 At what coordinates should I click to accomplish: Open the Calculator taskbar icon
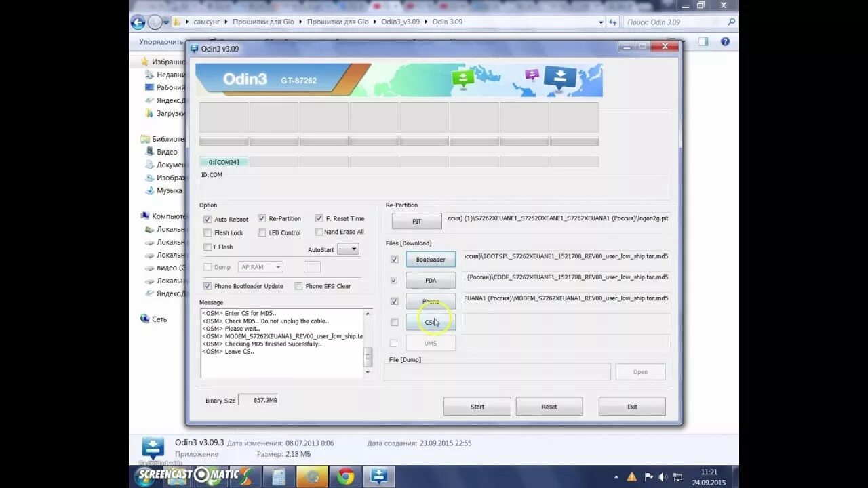click(279, 476)
